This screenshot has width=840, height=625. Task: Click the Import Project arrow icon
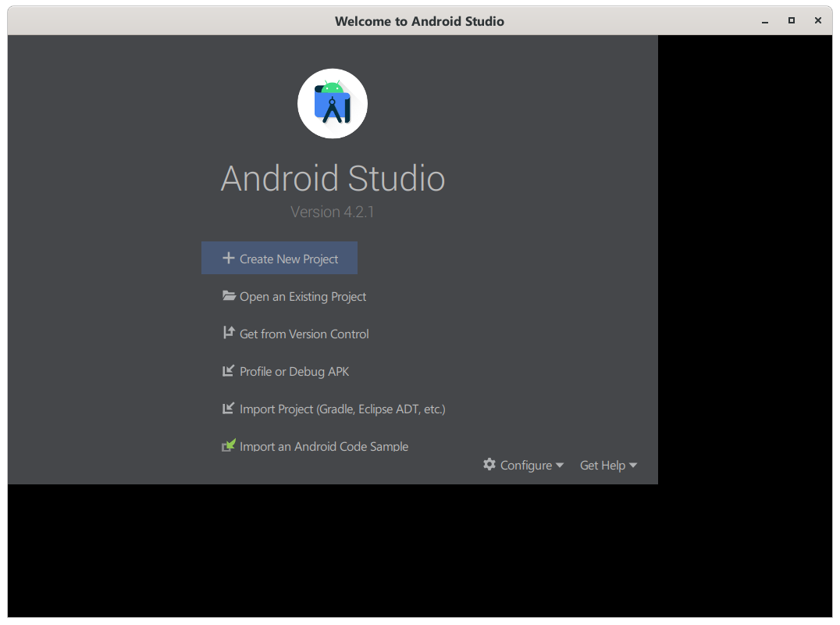(x=229, y=408)
